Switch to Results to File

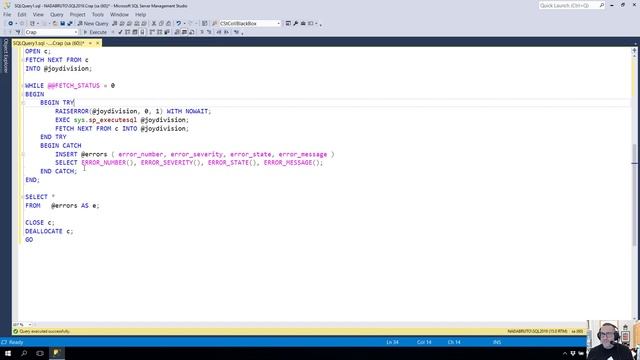coord(191,32)
